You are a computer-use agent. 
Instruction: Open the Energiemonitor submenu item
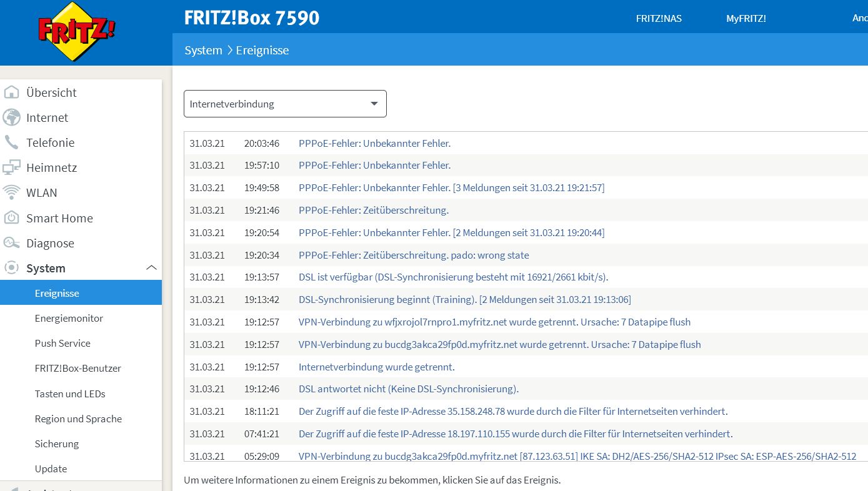tap(69, 318)
